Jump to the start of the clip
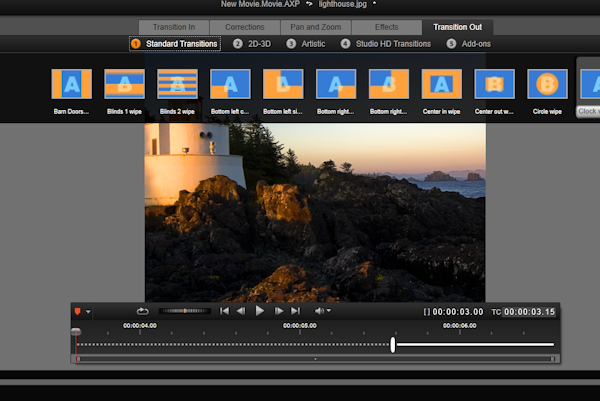Image resolution: width=600 pixels, height=401 pixels. (x=225, y=311)
